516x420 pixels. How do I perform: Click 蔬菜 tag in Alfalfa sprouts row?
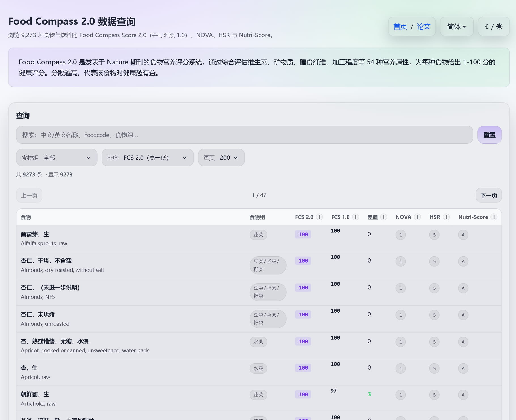click(258, 235)
